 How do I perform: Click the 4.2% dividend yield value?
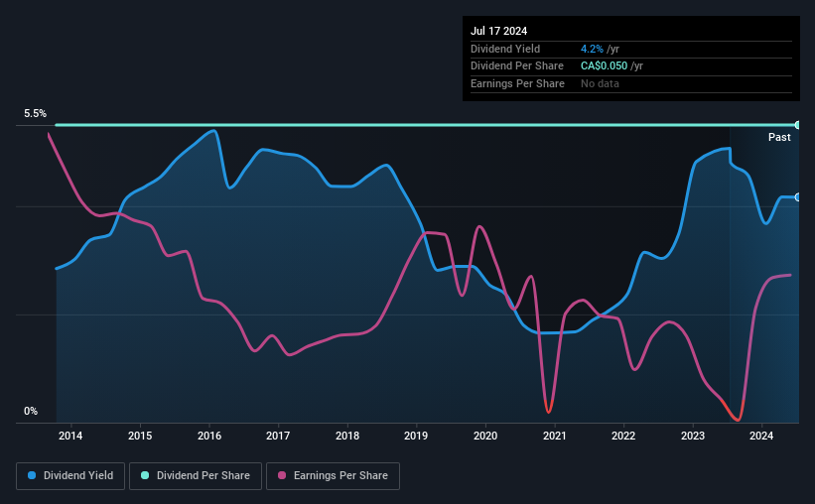[592, 49]
